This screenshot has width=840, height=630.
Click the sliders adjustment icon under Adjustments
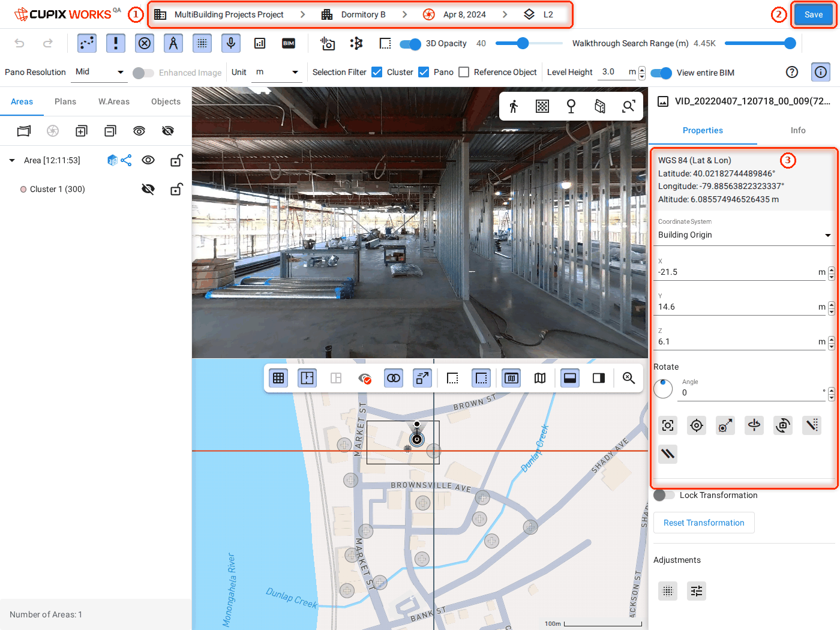[697, 591]
